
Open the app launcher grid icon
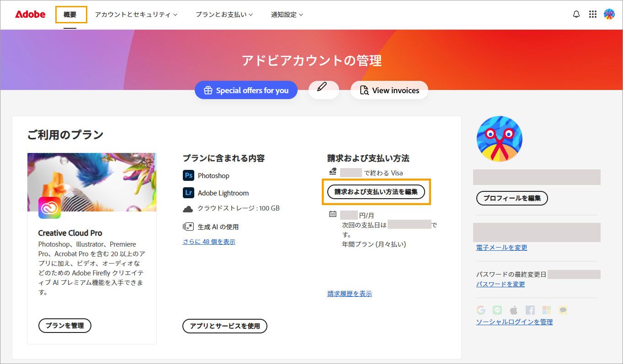[x=593, y=14]
